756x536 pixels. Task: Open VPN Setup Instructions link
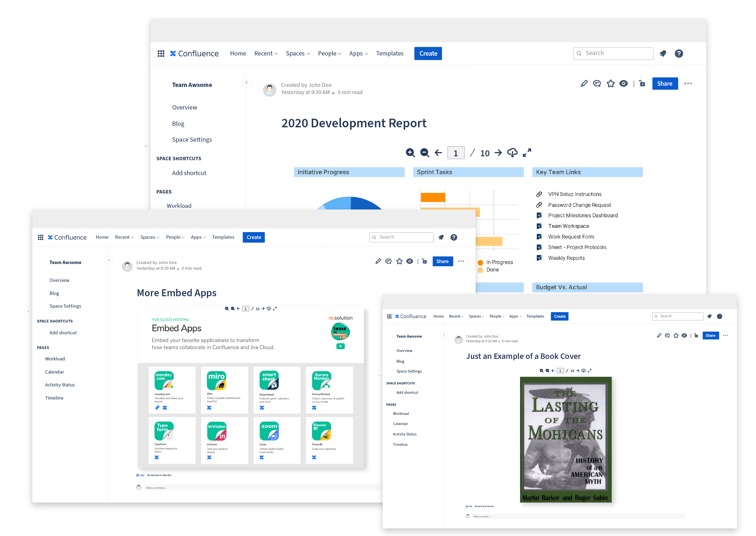click(575, 194)
